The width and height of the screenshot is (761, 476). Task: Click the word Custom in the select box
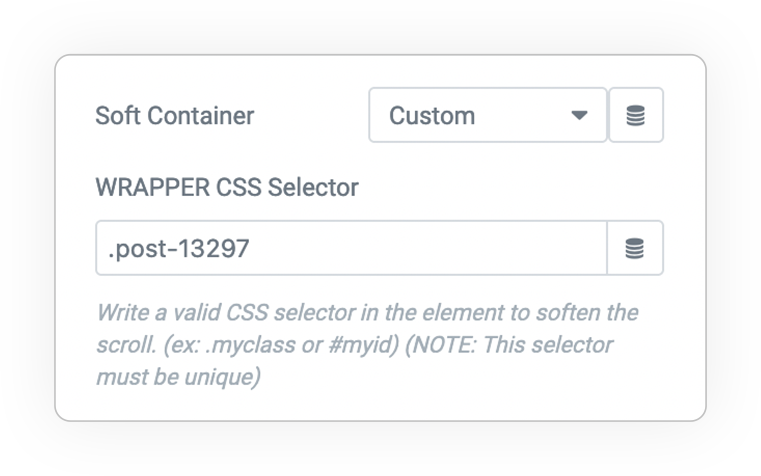(x=432, y=115)
